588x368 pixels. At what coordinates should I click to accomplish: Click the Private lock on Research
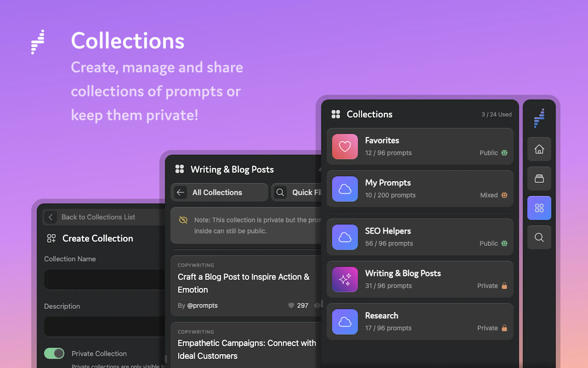pos(504,328)
